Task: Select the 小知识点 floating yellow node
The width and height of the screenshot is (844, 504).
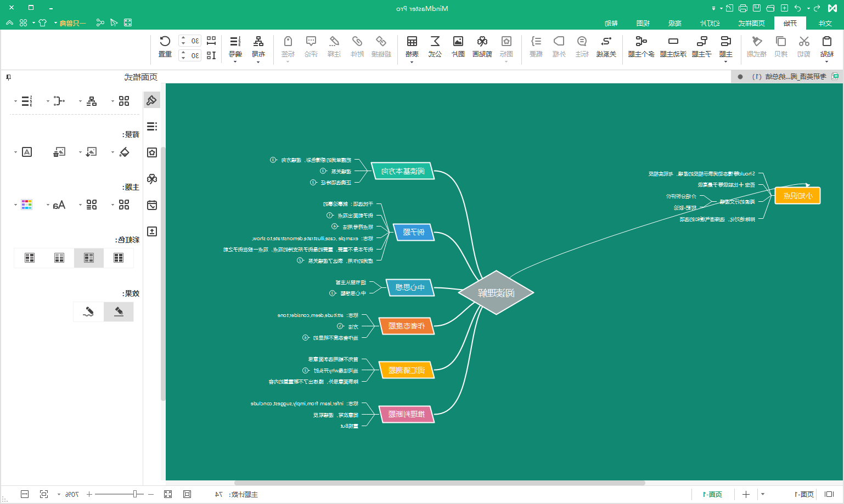Action: click(797, 196)
